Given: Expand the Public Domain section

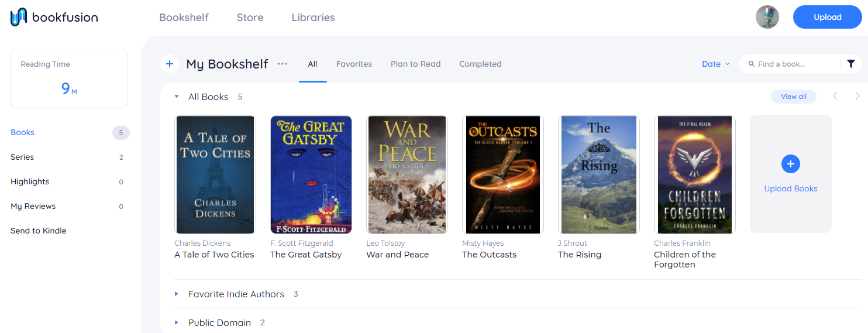Looking at the screenshot, I should click(177, 322).
